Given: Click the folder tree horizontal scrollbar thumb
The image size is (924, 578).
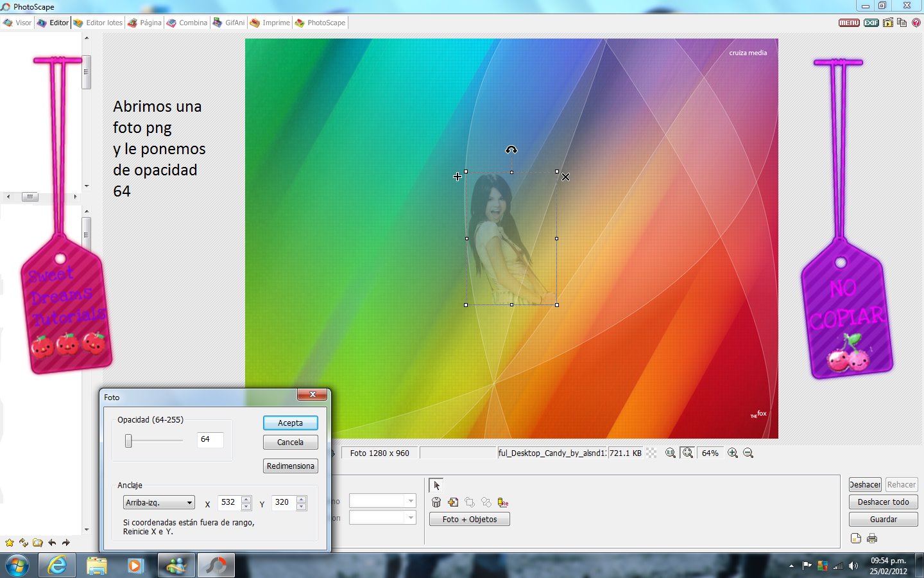Looking at the screenshot, I should point(30,197).
